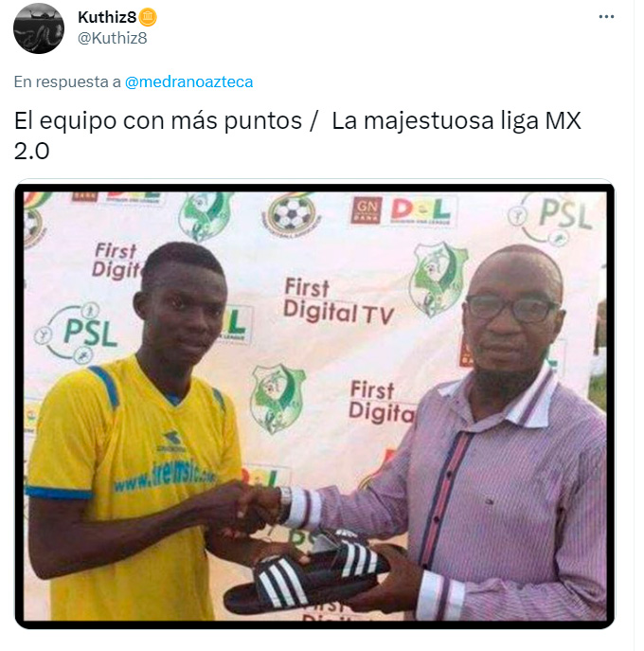This screenshot has height=651, width=644.
Task: Click the GN Bank DOL logo in banner
Action: (403, 210)
